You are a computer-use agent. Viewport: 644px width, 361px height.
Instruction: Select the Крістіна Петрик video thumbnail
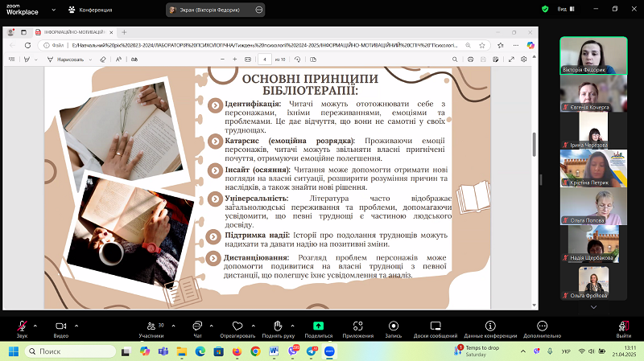coord(593,168)
